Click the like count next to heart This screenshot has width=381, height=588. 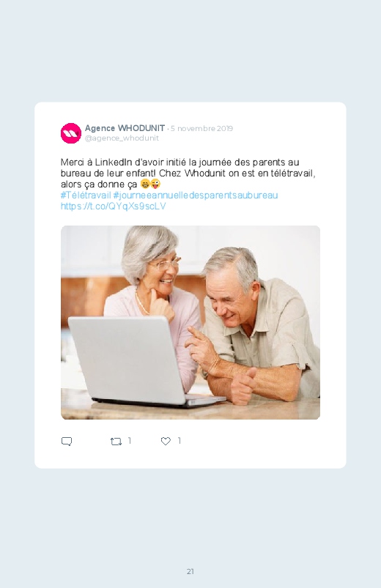(180, 441)
